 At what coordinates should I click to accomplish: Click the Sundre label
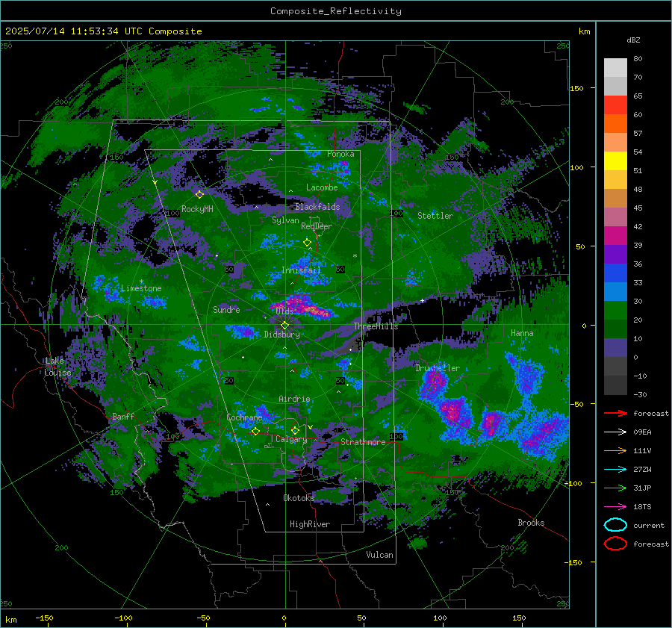(226, 309)
